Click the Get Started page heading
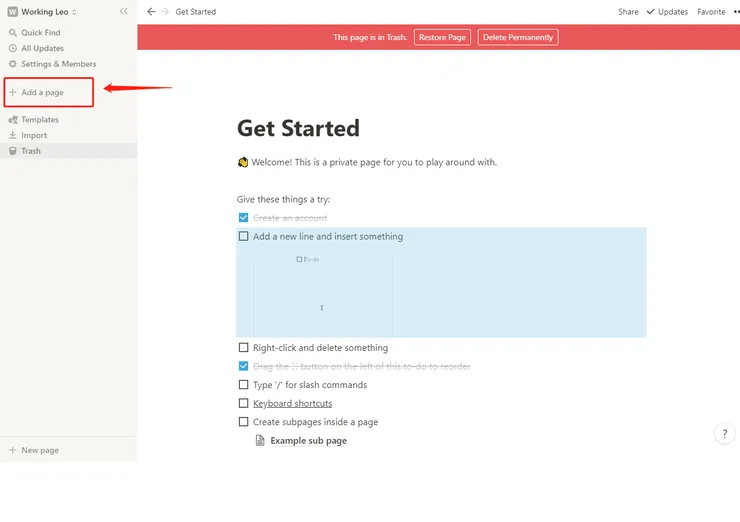Viewport: 740px width, 522px height. (298, 128)
